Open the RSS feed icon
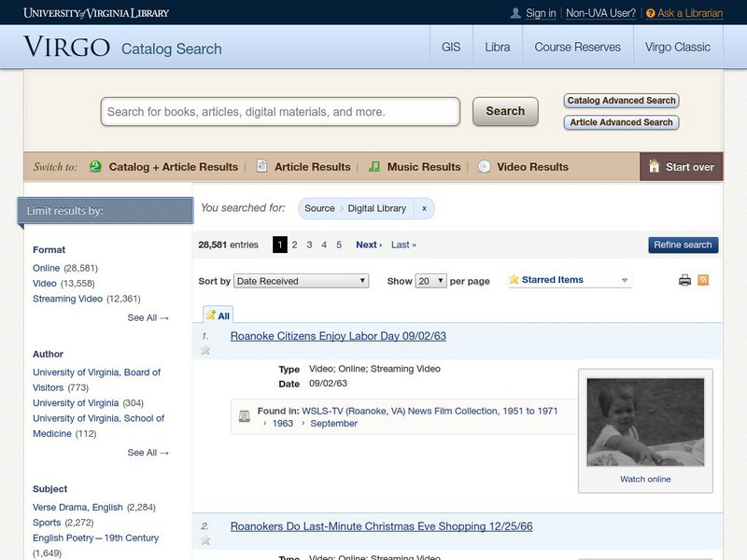The height and width of the screenshot is (560, 747). click(x=703, y=280)
